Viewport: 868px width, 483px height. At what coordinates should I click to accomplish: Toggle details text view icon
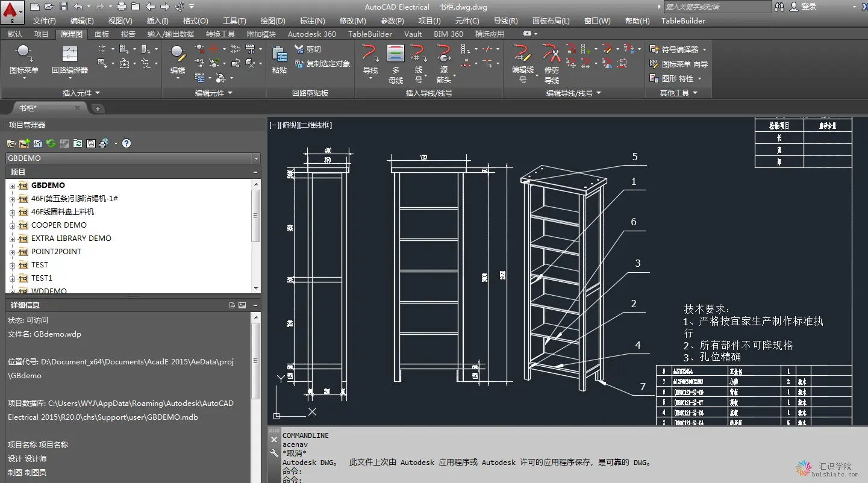click(233, 305)
